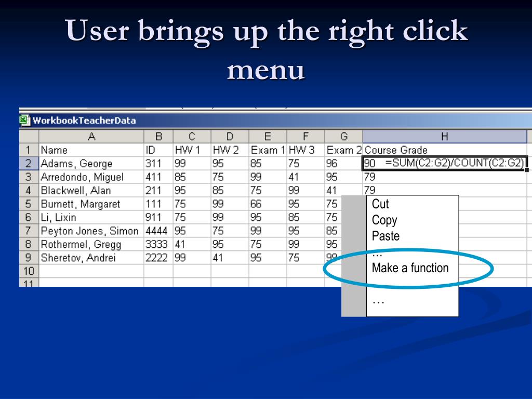532x399 pixels.
Task: Click Course Grade 79 in Blackwell row
Action: point(445,190)
